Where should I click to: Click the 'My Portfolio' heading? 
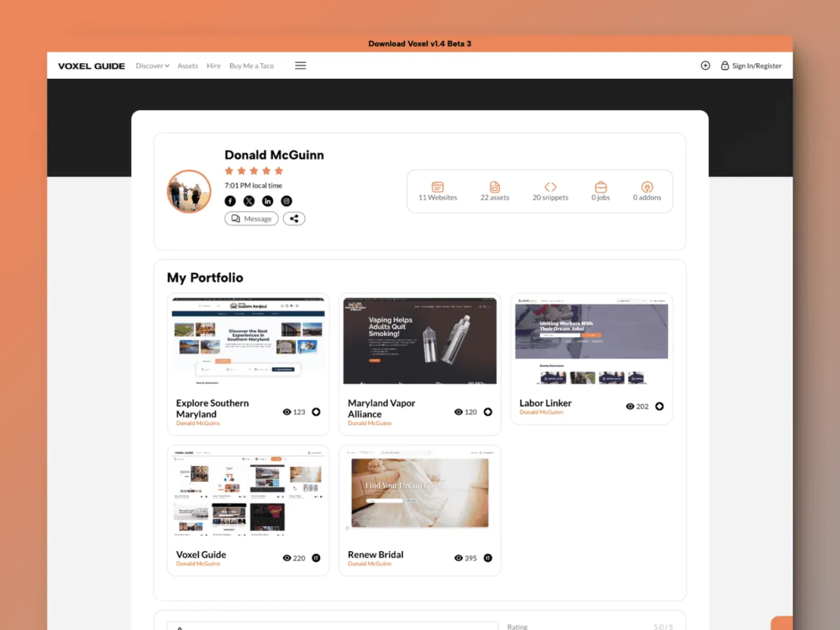pos(205,278)
